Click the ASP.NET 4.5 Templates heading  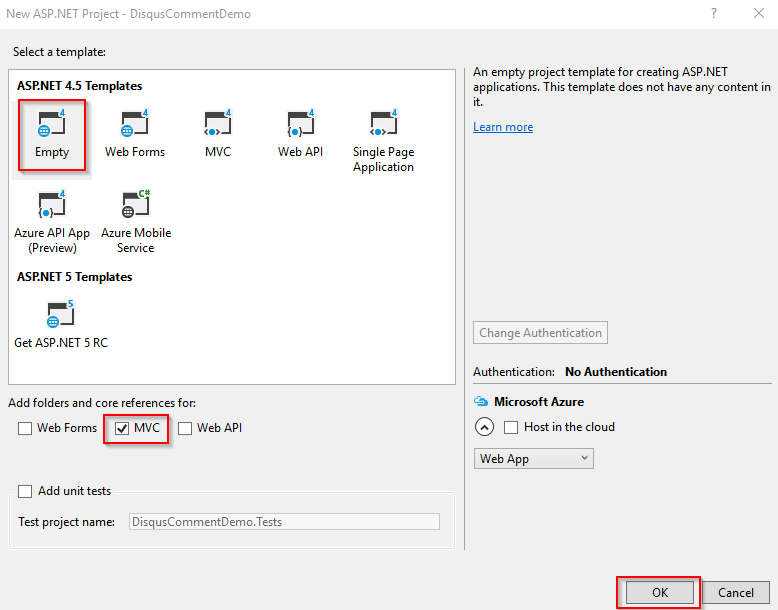point(79,86)
